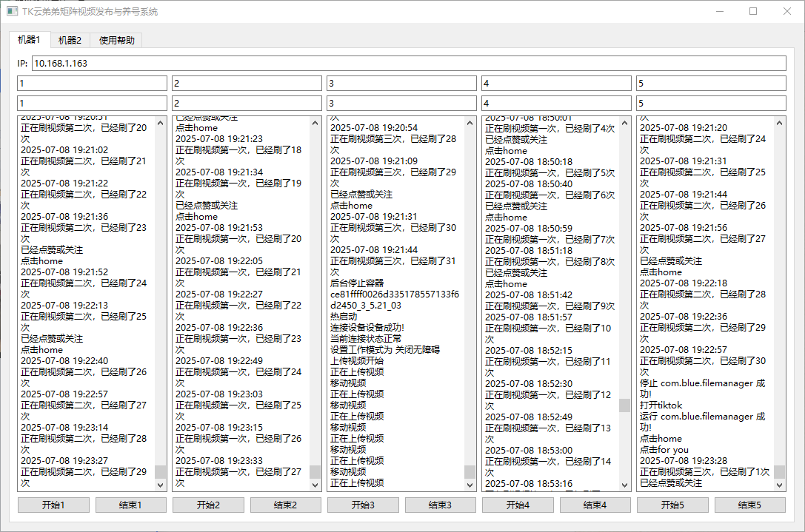Image resolution: width=805 pixels, height=532 pixels.
Task: Click scroll-down arrow of log 4
Action: click(x=625, y=485)
